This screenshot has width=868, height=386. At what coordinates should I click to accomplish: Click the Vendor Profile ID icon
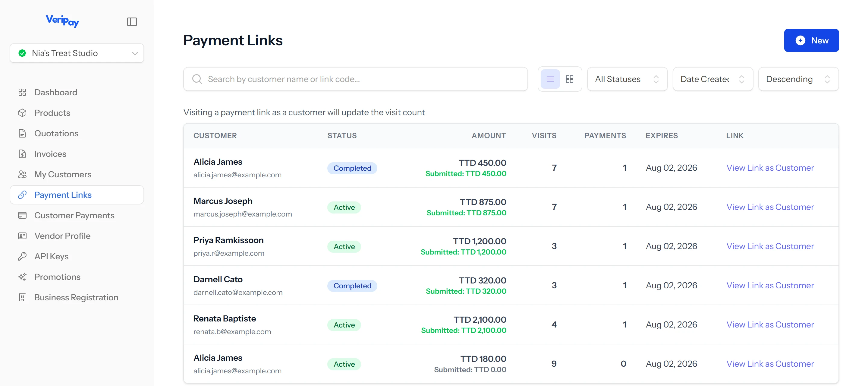click(22, 236)
